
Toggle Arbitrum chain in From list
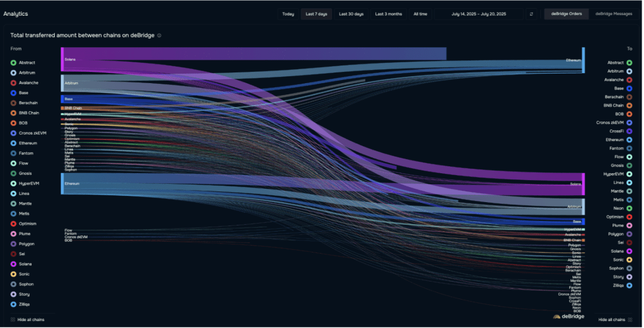point(23,73)
